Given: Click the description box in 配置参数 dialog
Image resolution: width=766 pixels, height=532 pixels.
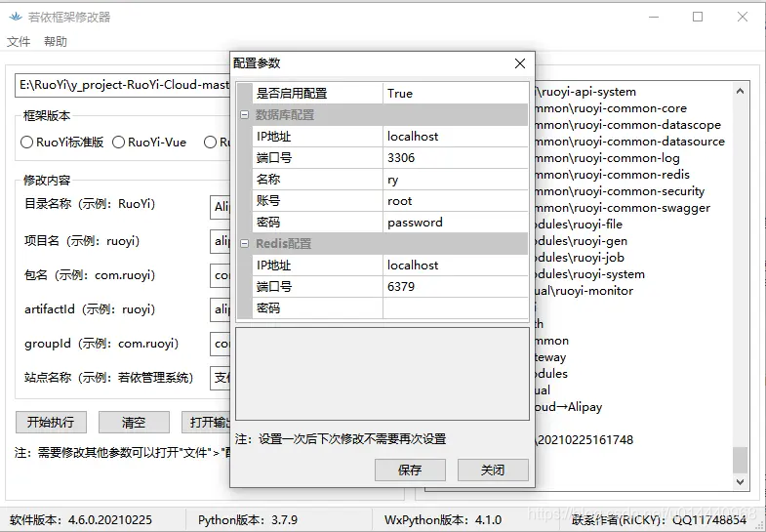Looking at the screenshot, I should pyautogui.click(x=383, y=374).
